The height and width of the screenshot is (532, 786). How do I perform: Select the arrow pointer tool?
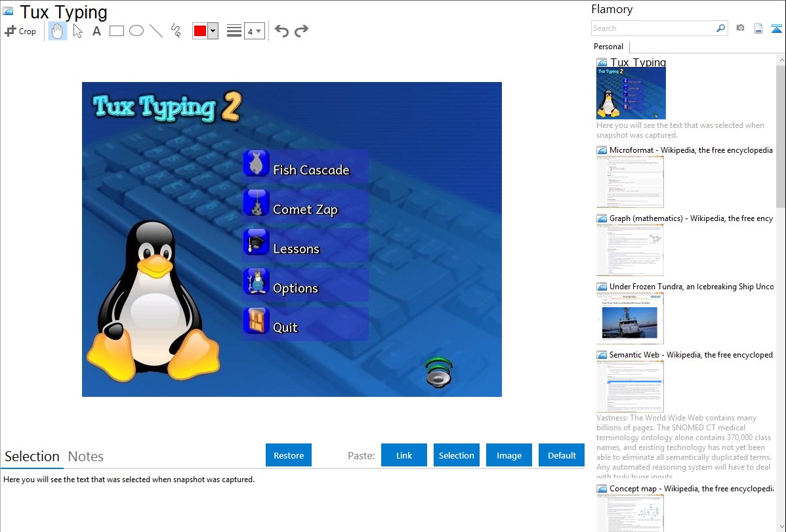(77, 31)
